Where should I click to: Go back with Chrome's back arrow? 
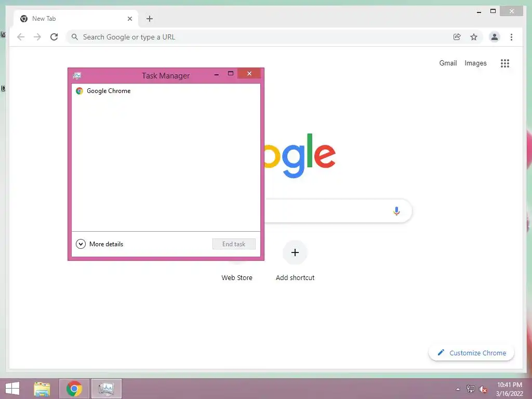[21, 37]
